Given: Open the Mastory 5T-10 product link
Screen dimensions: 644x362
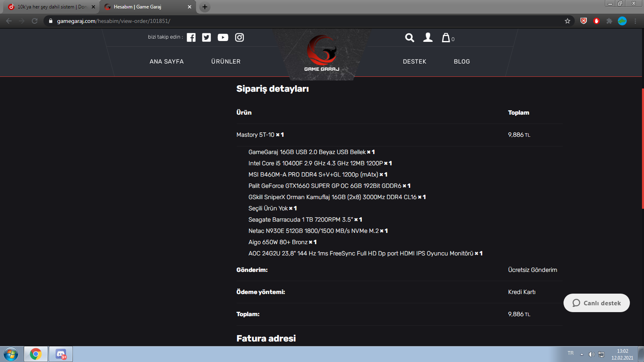Looking at the screenshot, I should tap(255, 135).
